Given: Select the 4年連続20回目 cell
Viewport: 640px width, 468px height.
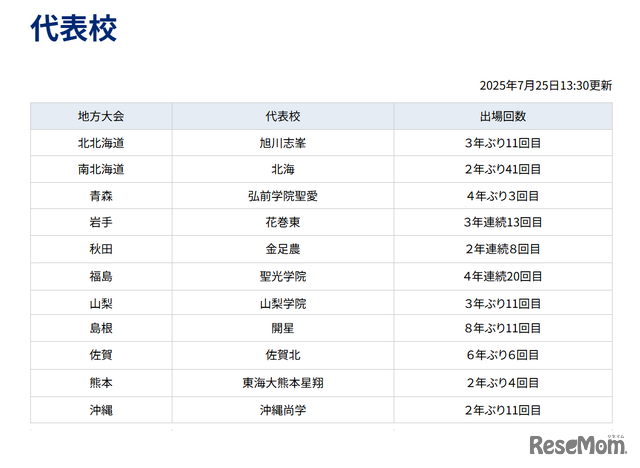Looking at the screenshot, I should pyautogui.click(x=503, y=276).
